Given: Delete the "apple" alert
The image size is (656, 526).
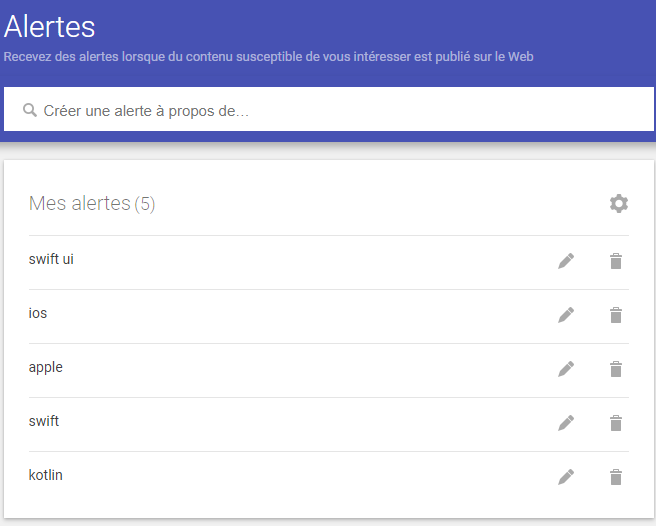Looking at the screenshot, I should point(616,369).
